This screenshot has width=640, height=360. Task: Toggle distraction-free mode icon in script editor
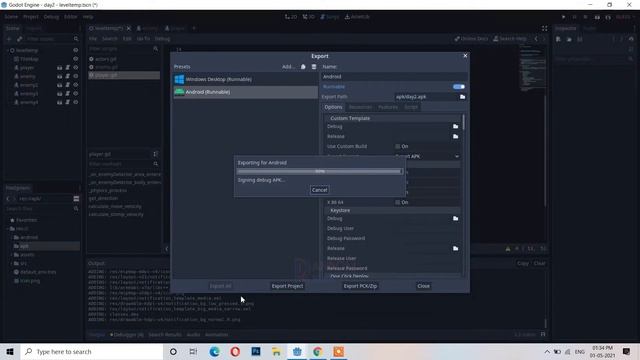[x=544, y=28]
